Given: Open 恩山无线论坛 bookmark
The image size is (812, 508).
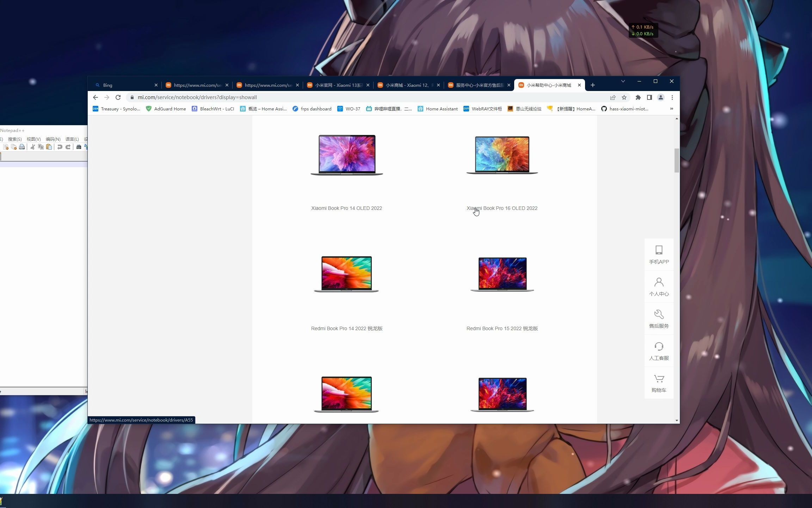Looking at the screenshot, I should point(524,109).
